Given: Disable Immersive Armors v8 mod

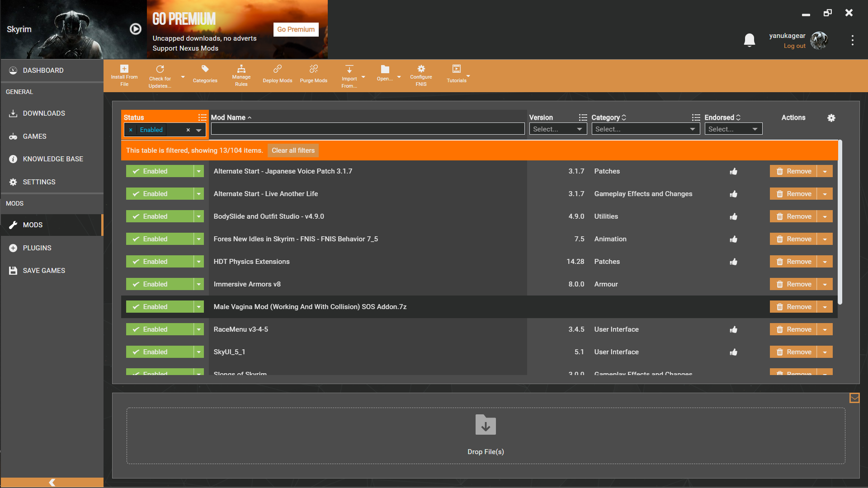Looking at the screenshot, I should 160,284.
